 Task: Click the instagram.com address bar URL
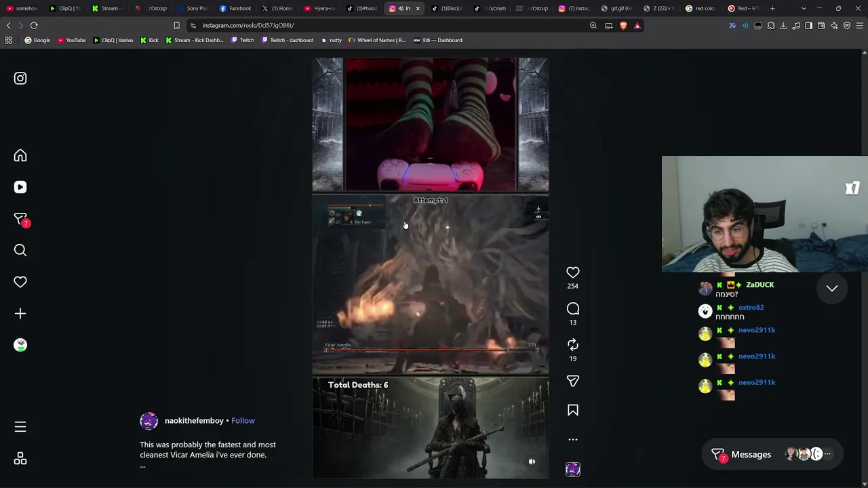248,26
